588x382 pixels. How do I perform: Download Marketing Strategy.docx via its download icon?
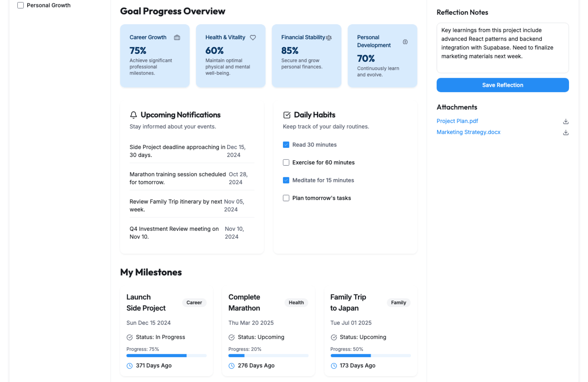566,133
